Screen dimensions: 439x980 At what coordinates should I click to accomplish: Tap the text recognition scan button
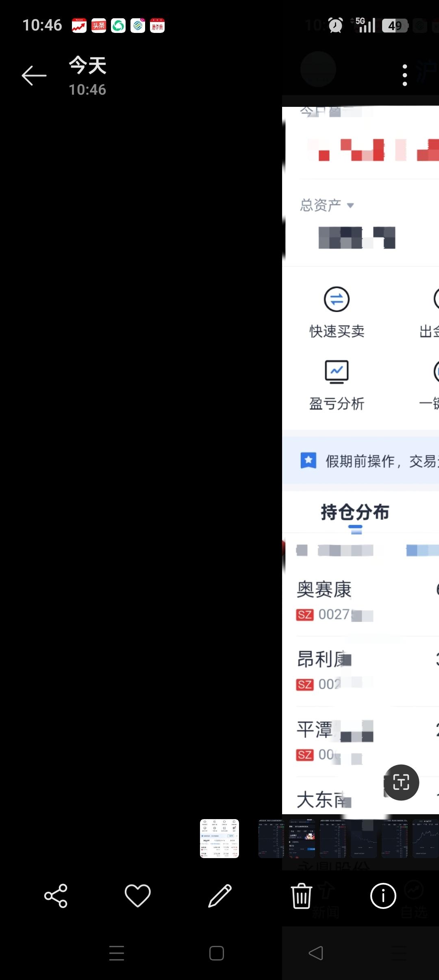(x=401, y=782)
